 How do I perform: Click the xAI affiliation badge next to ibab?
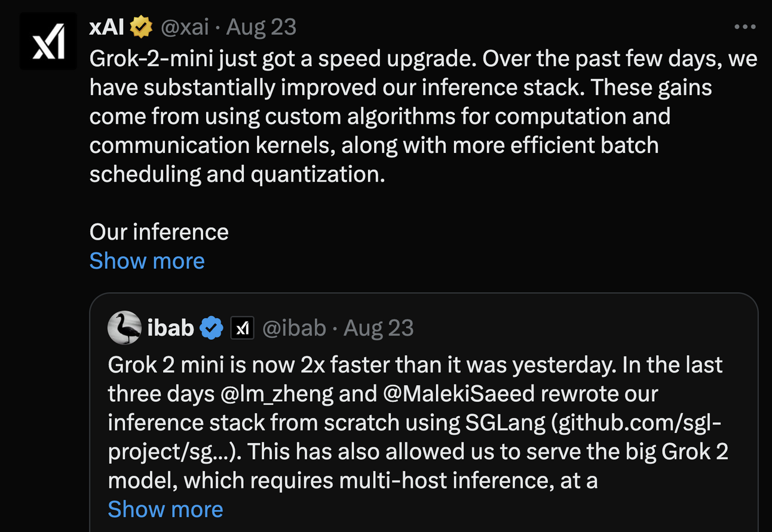point(242,328)
